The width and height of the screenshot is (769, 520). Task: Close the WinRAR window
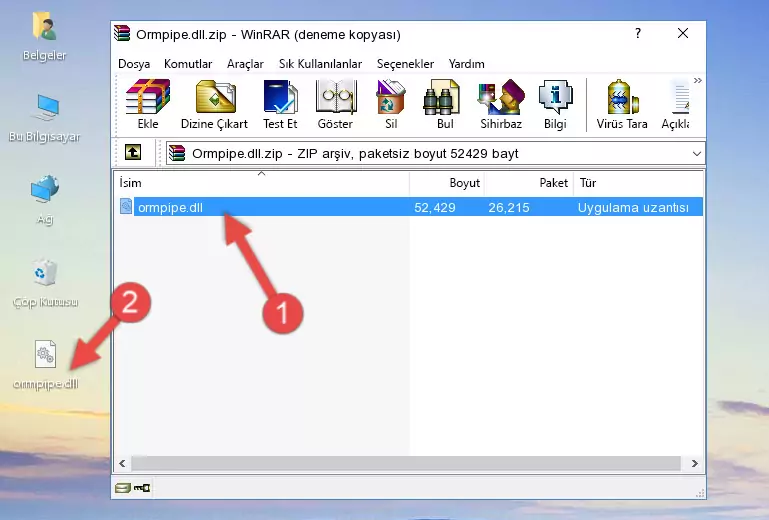click(x=683, y=33)
